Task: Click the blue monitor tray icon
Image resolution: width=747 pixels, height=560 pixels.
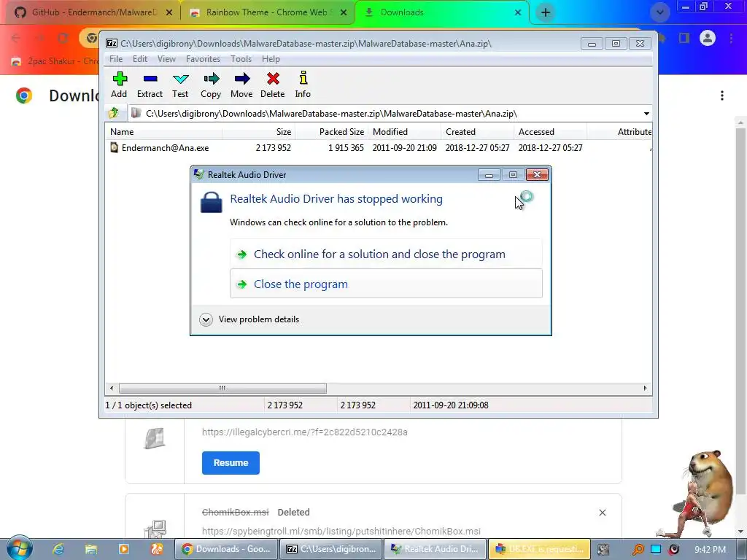Action: click(x=656, y=550)
